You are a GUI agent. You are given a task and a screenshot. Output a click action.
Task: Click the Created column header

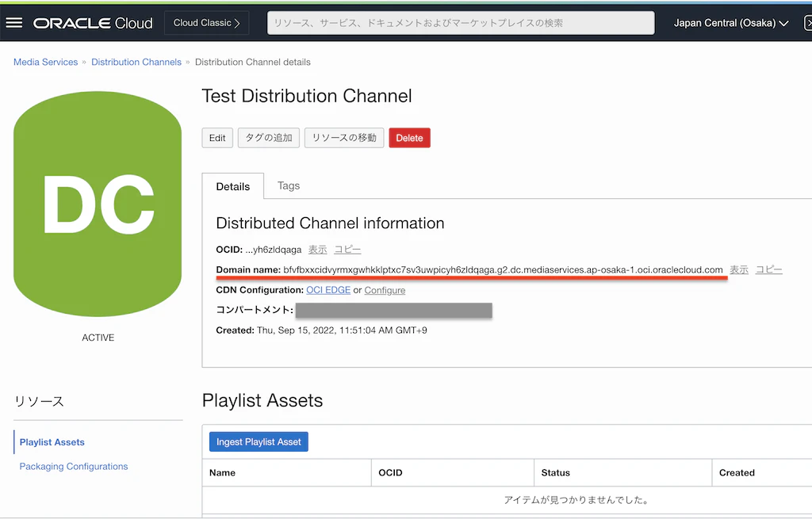[x=737, y=473]
